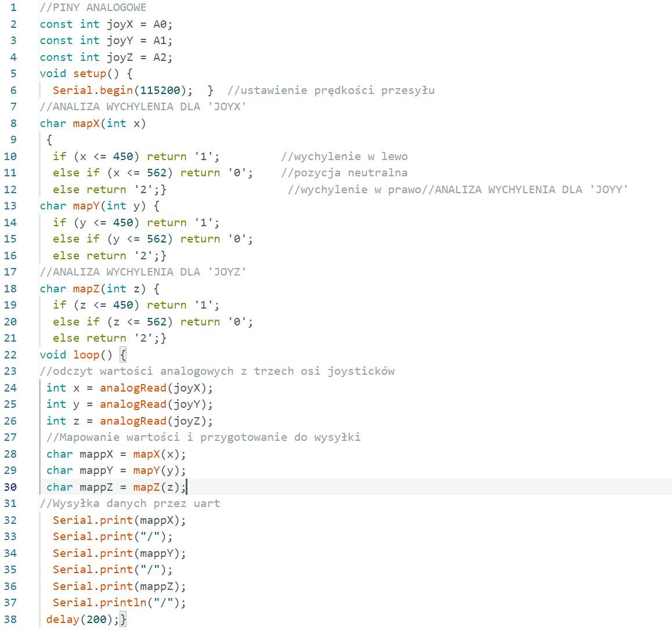Screen dimensions: 672x630
Task: Click line number 38 in the gutter
Action: tap(10, 620)
